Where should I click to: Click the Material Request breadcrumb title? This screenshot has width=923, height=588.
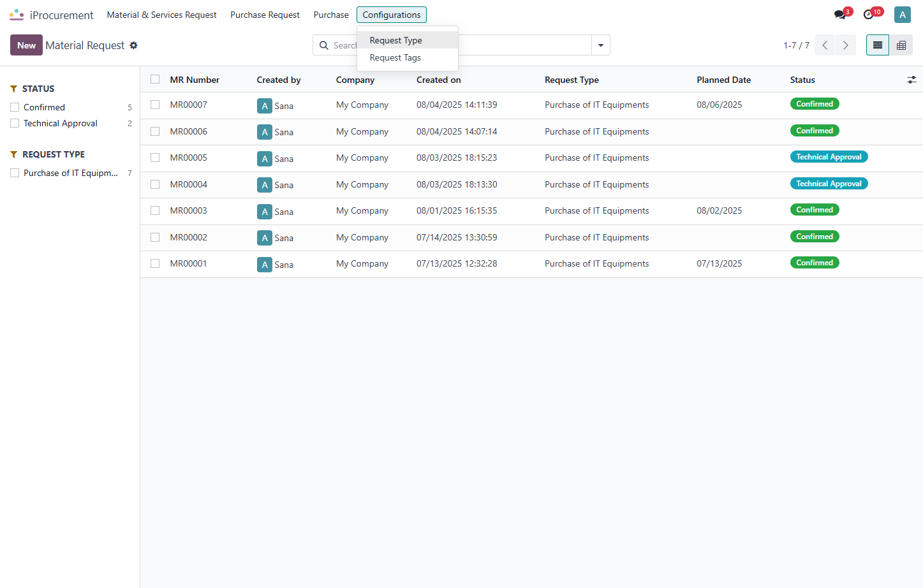(85, 45)
